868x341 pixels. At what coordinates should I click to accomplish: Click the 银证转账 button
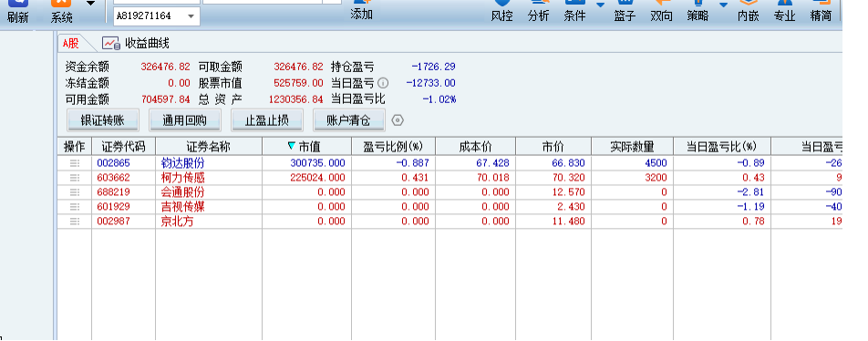point(102,120)
